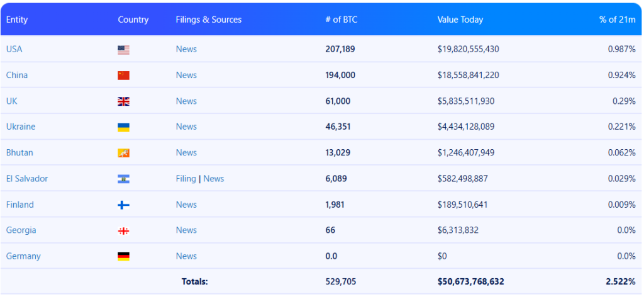
Task: Click the Germany flag icon
Action: pyautogui.click(x=123, y=257)
